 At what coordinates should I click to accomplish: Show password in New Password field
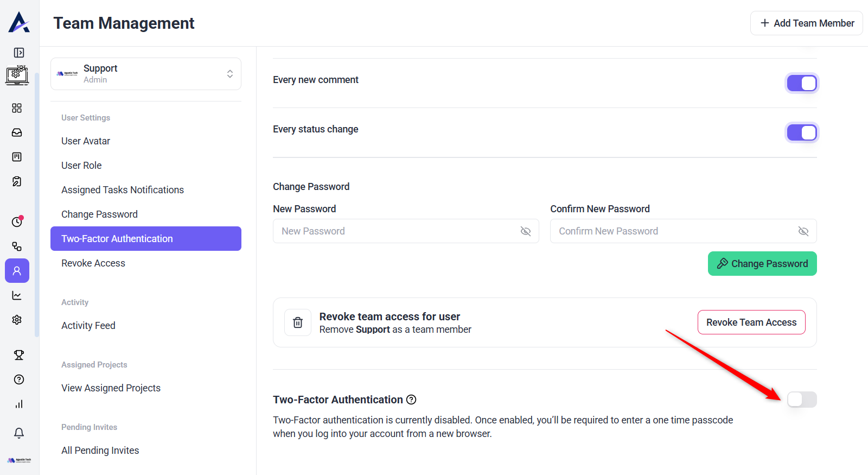tap(525, 231)
